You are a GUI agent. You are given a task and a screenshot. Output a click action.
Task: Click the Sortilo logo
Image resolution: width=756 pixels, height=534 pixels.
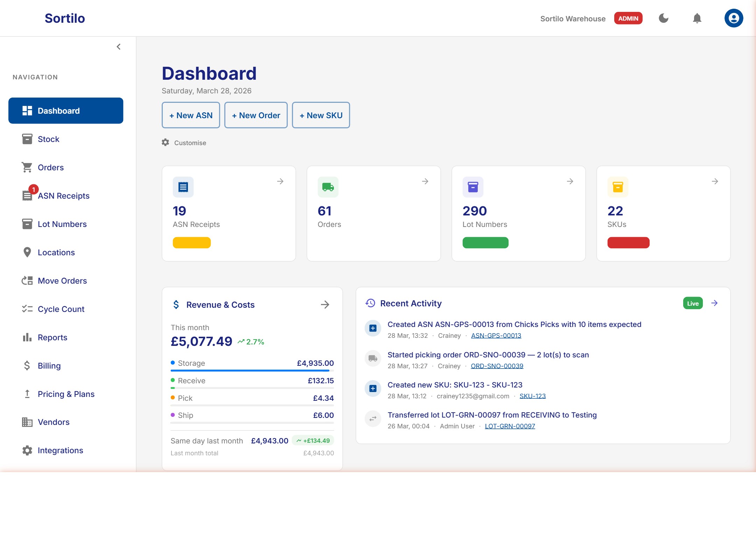[65, 18]
